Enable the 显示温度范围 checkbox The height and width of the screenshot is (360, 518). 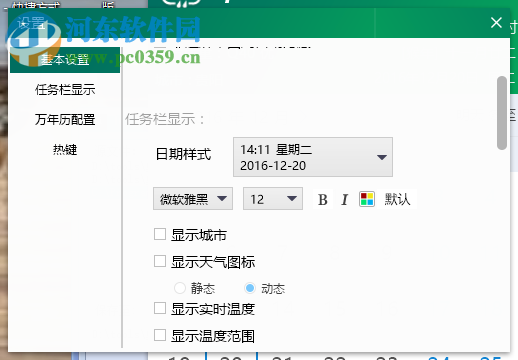pos(160,335)
